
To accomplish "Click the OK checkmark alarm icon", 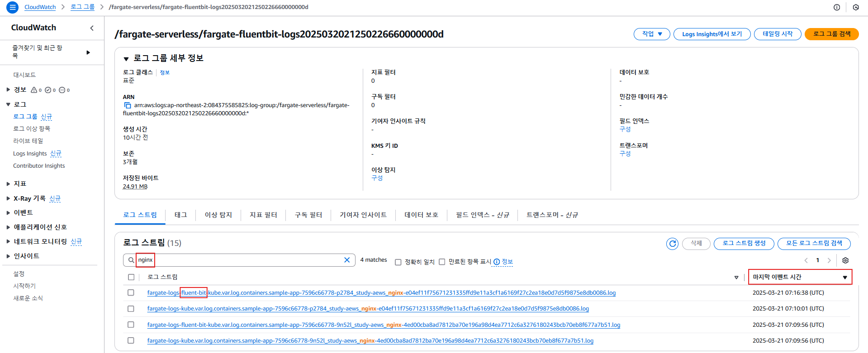I will 48,90.
